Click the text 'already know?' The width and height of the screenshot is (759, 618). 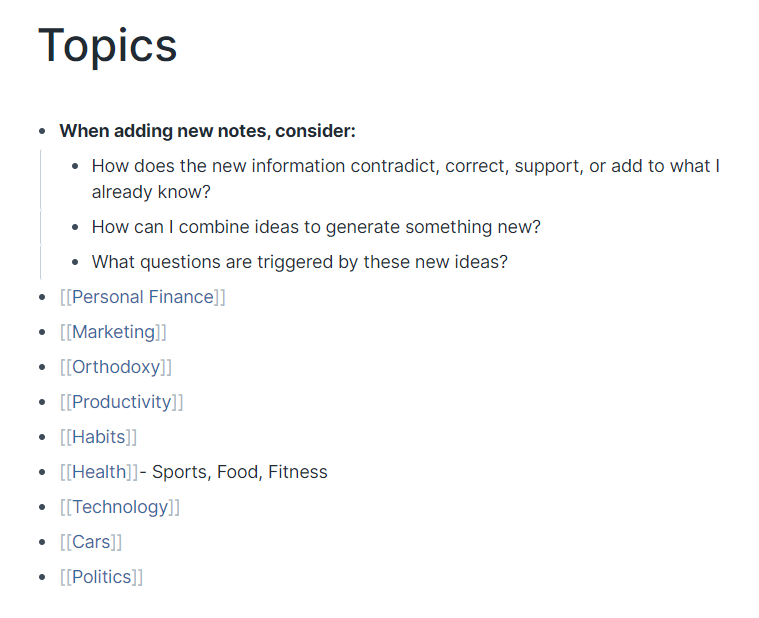[x=151, y=192]
